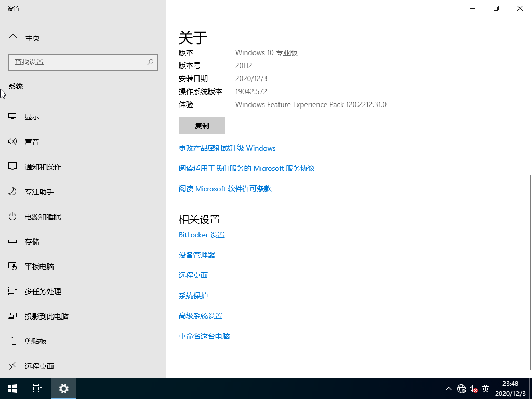The height and width of the screenshot is (399, 532).
Task: Click the 剪贴板 label text
Action: (36, 341)
